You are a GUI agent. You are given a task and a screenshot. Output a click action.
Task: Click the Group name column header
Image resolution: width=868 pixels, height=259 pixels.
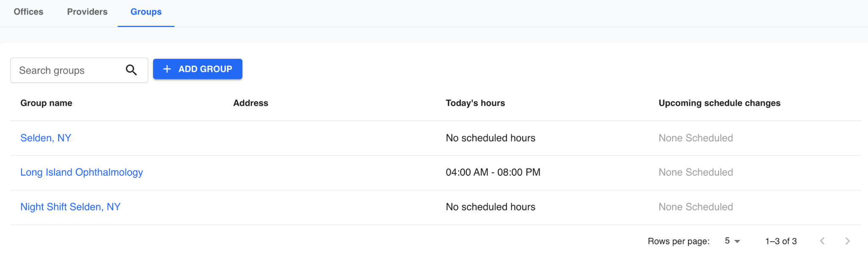pyautogui.click(x=46, y=103)
